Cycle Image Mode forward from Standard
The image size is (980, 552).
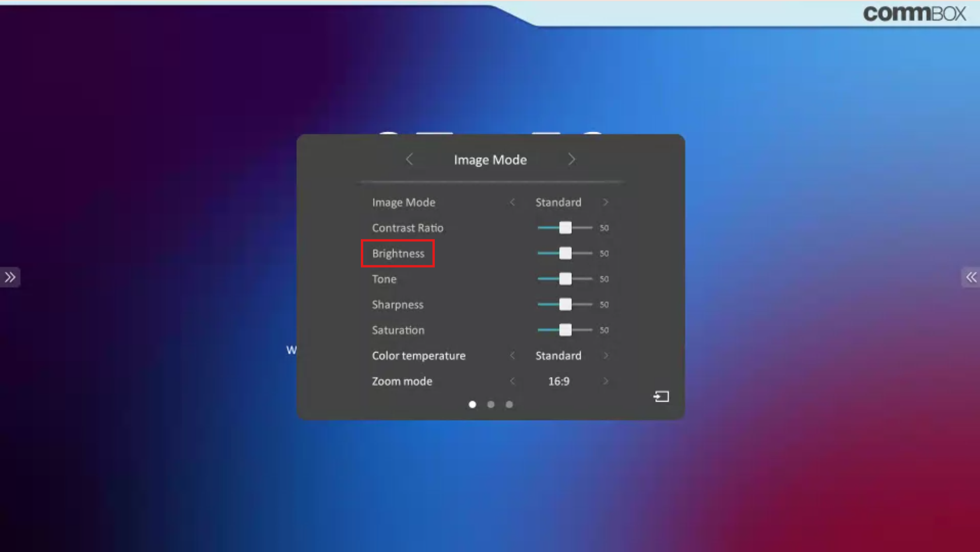[606, 202]
